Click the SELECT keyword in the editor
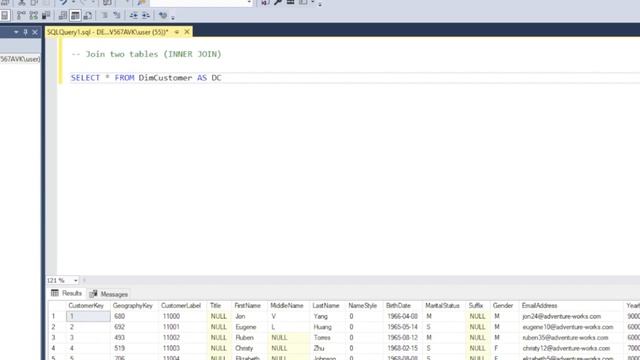Viewport: 640px width, 360px height. (x=85, y=78)
